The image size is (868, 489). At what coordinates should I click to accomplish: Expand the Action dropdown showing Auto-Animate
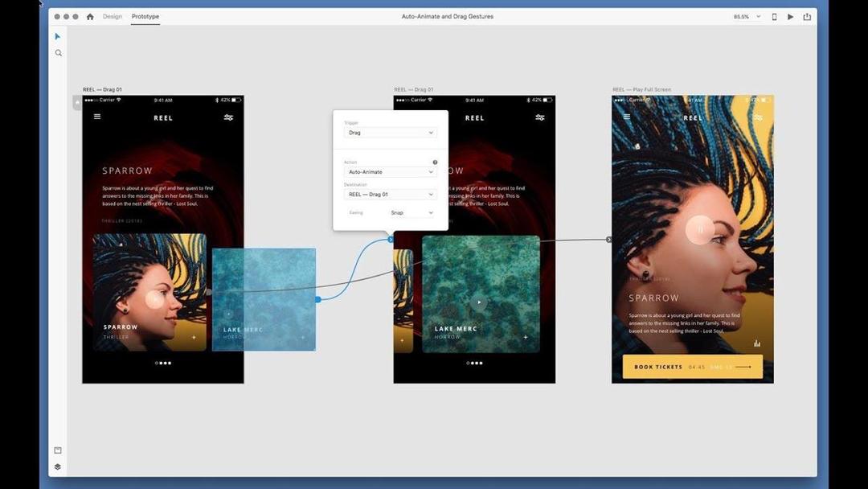[x=391, y=171]
